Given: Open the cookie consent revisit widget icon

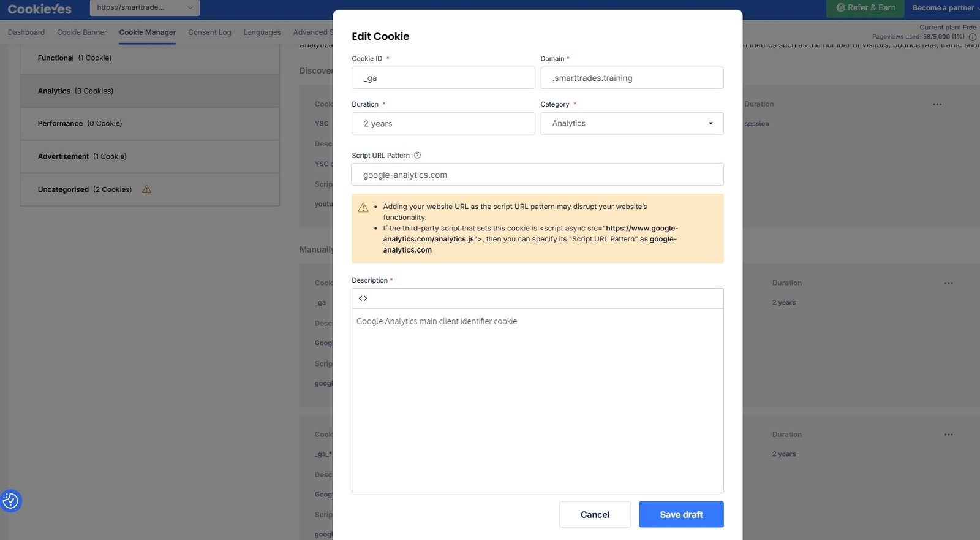Looking at the screenshot, I should 10,501.
